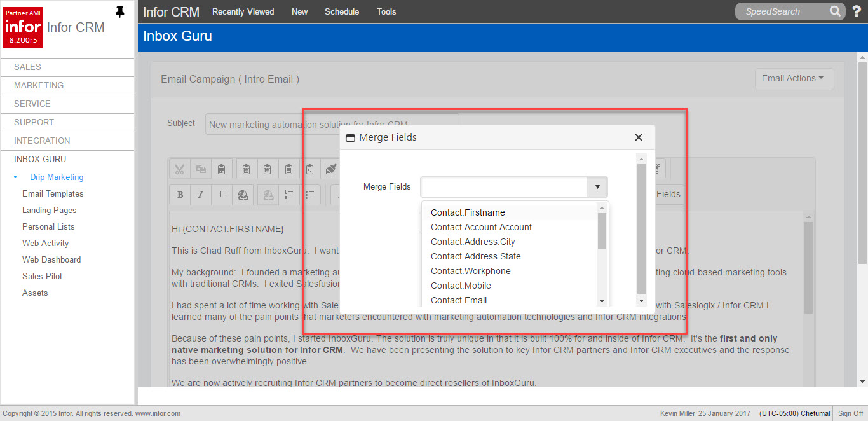This screenshot has width=868, height=421.
Task: Open the Tools menu
Action: point(386,11)
